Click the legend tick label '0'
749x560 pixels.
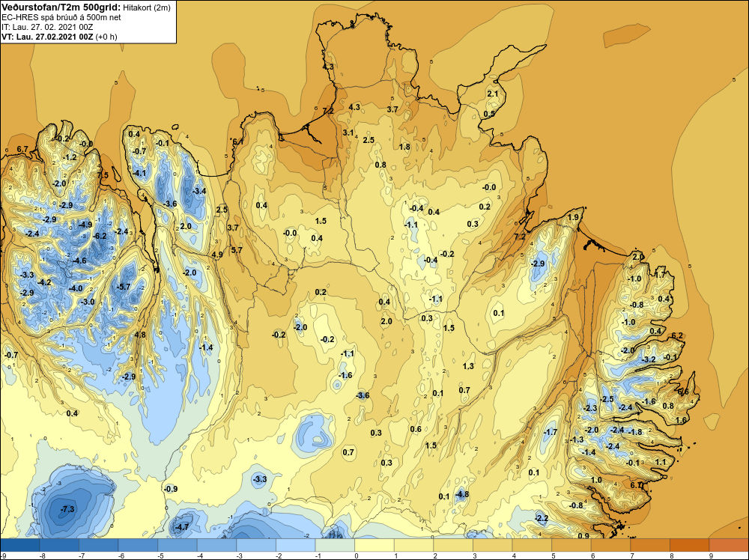coord(357,556)
